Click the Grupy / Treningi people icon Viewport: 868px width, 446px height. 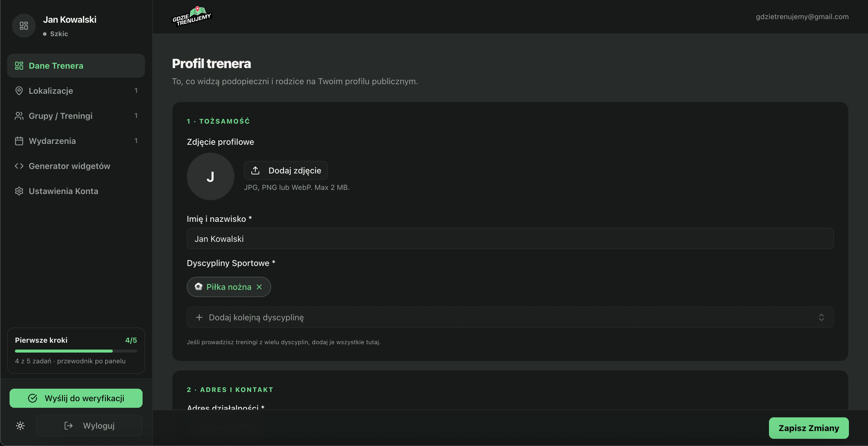(19, 116)
